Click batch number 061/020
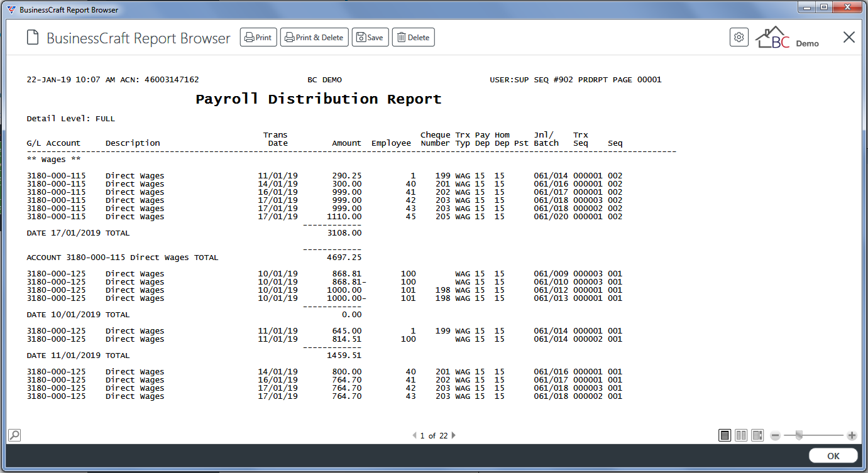 (551, 217)
